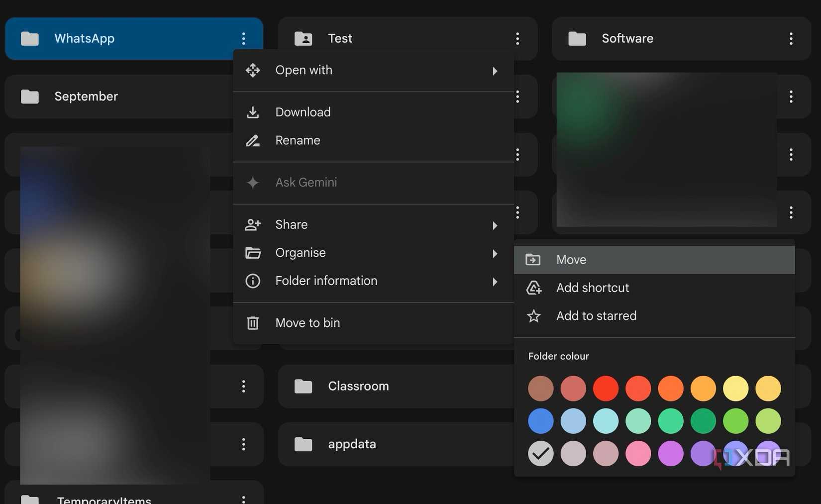Screen dimensions: 821x504
Task: Click the Classroom folder icon
Action: coord(303,386)
